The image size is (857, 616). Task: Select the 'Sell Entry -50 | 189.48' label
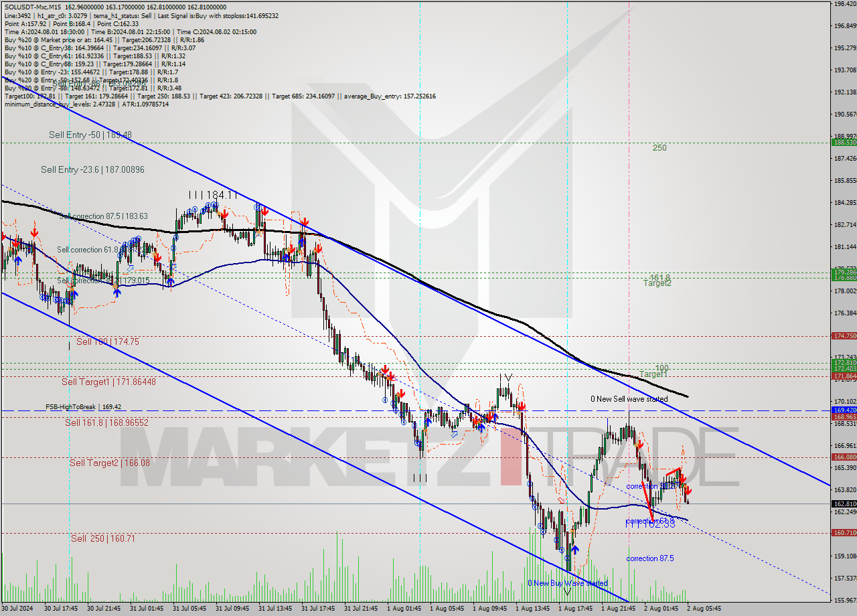click(x=90, y=135)
